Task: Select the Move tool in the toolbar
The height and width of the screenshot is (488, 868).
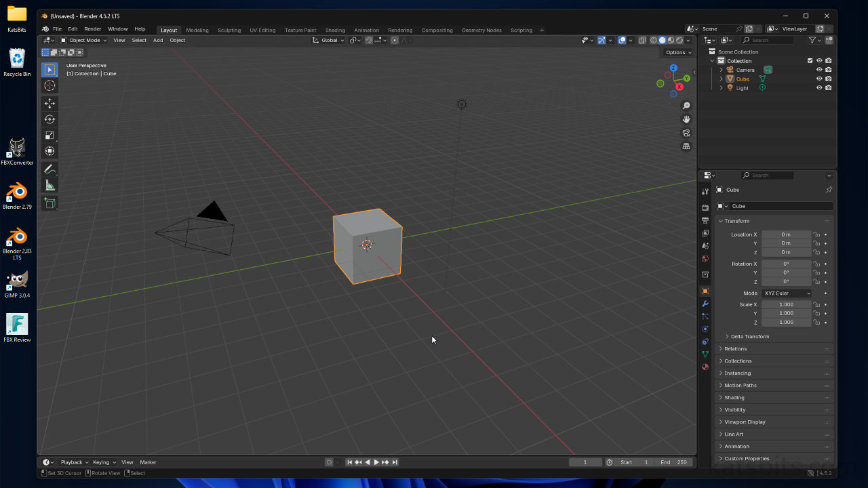Action: tap(50, 103)
